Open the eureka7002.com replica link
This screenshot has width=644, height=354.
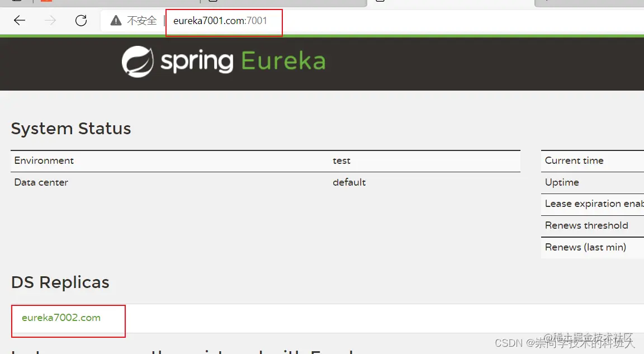click(x=61, y=318)
